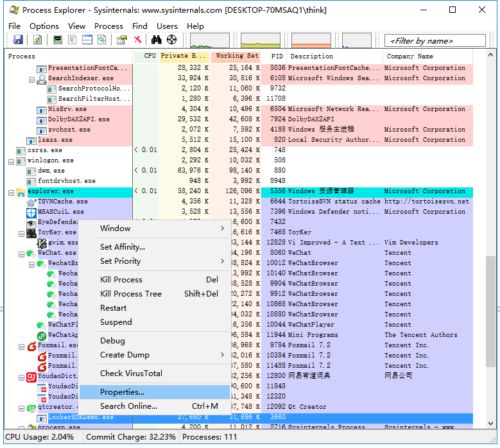Screen dimensions: 500x448
Task: Open the Create Dump submenu
Action: tap(155, 355)
